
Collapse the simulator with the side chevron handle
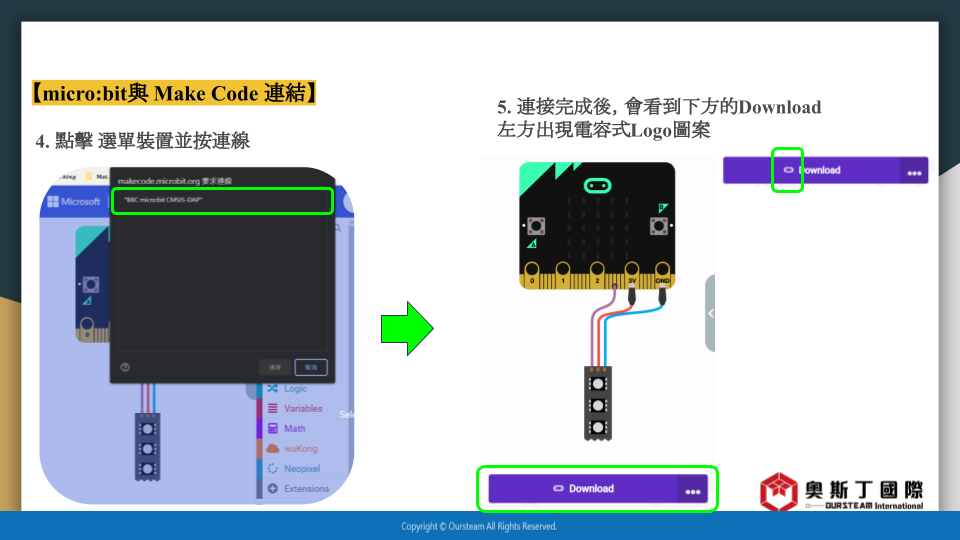click(x=710, y=313)
